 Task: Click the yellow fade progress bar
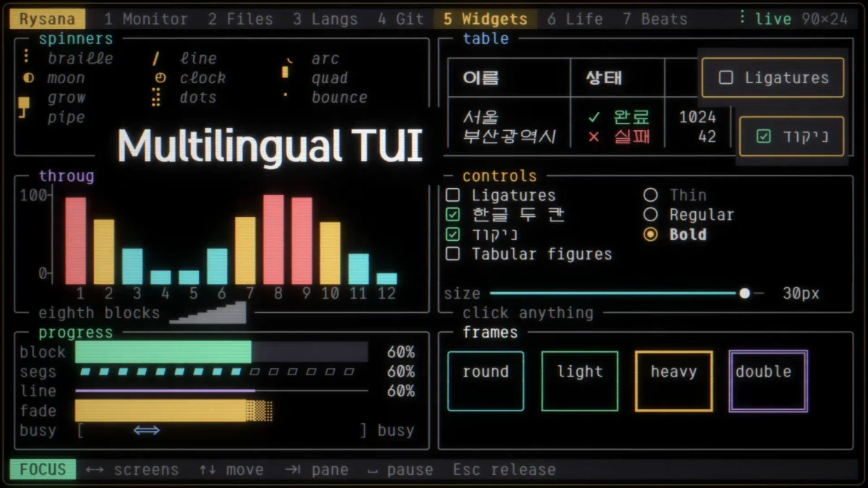click(174, 411)
